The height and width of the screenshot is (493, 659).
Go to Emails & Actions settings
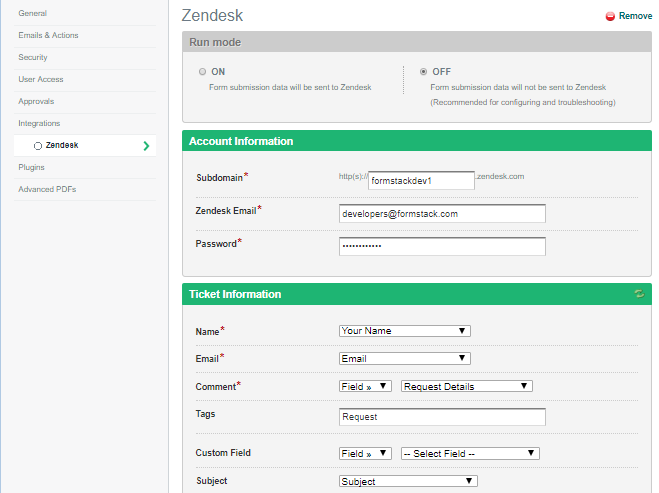point(48,35)
